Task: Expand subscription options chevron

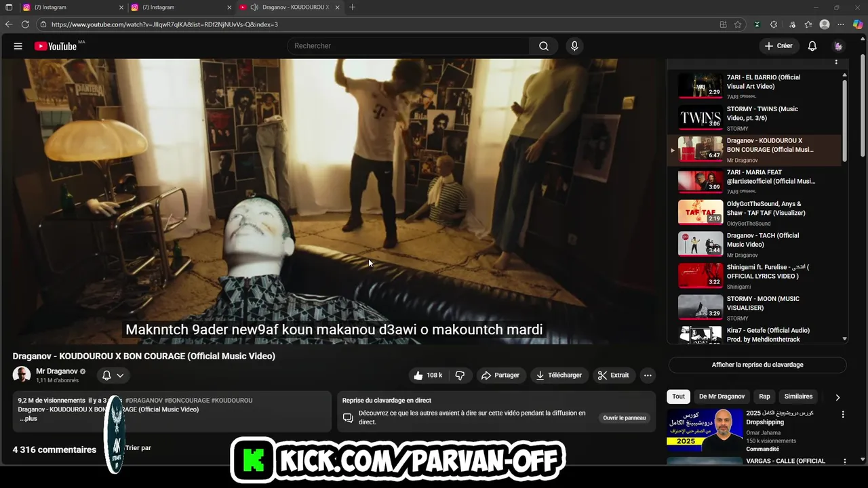Action: pos(120,375)
